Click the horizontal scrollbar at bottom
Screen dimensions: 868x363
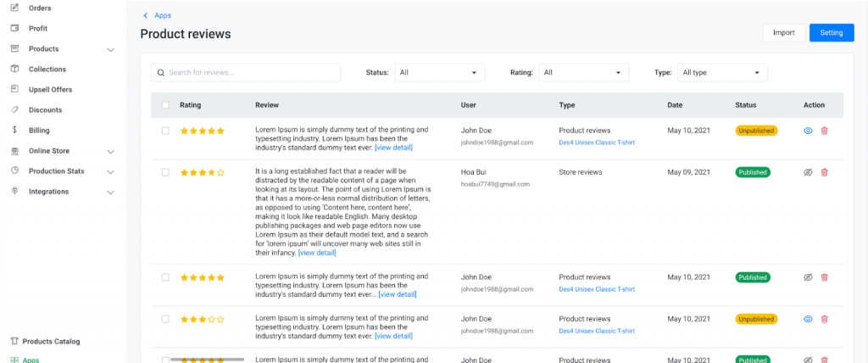pos(207,360)
